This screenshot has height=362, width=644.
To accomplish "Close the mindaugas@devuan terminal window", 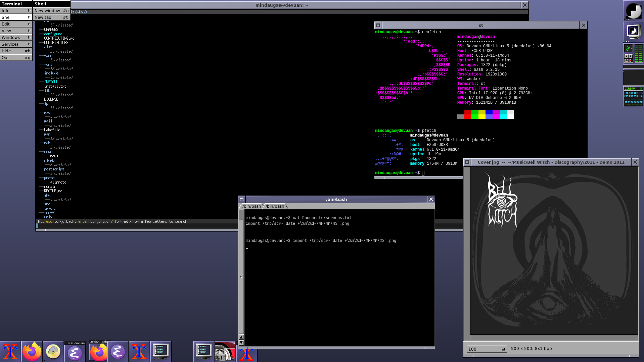I will (x=525, y=5).
